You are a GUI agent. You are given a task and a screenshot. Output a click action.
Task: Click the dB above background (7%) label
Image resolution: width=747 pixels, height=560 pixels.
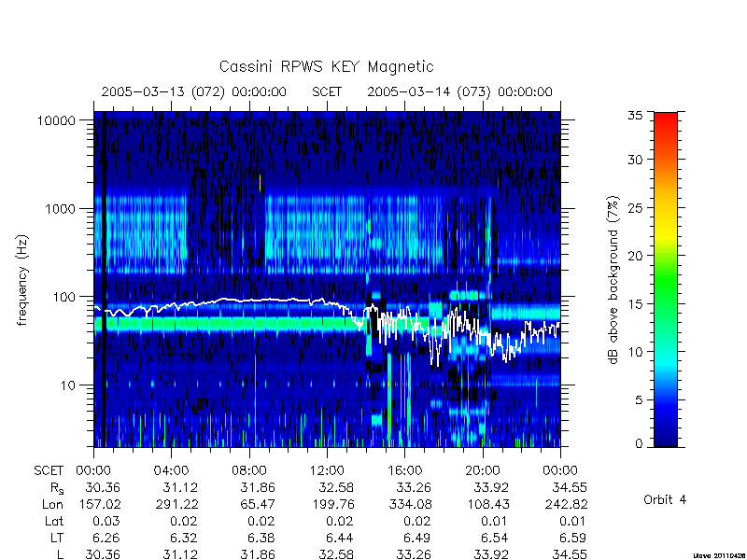pos(613,280)
